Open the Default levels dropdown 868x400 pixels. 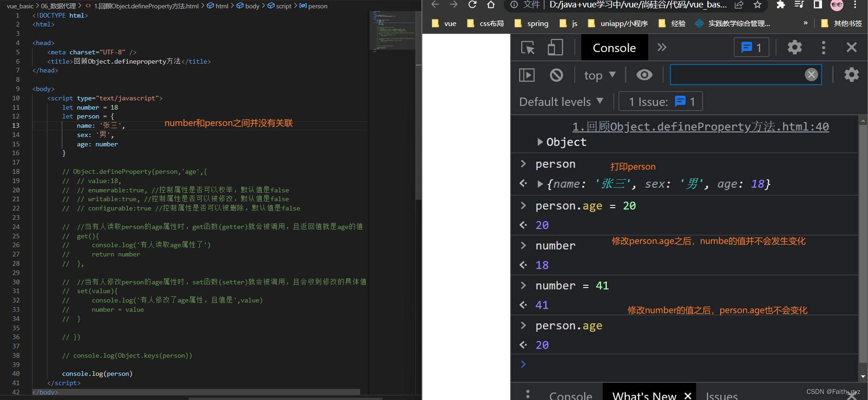(x=561, y=102)
